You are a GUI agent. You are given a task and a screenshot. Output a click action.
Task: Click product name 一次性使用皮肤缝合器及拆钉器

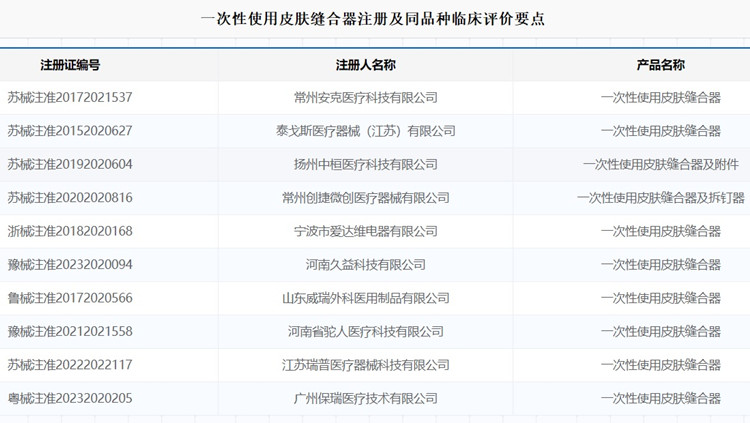point(661,198)
